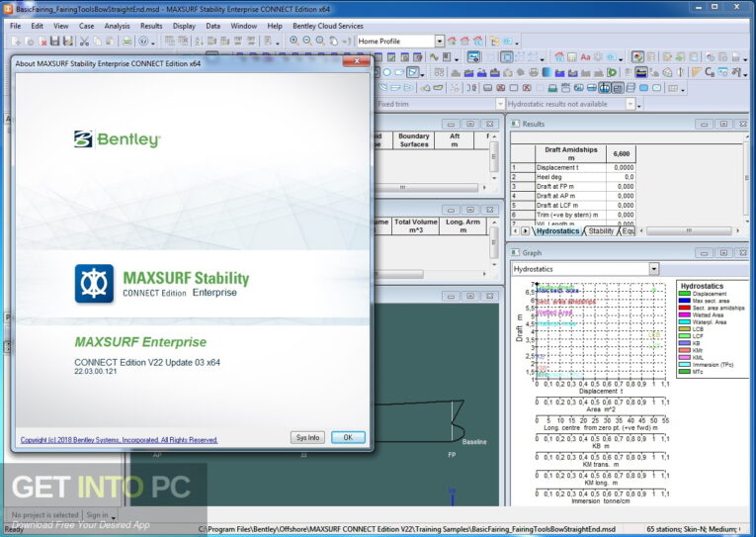
Task: Click the Cut scissors icon
Action: point(84,42)
